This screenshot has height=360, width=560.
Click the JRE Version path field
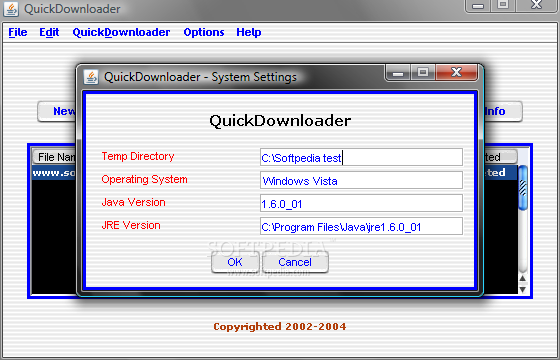pyautogui.click(x=361, y=226)
